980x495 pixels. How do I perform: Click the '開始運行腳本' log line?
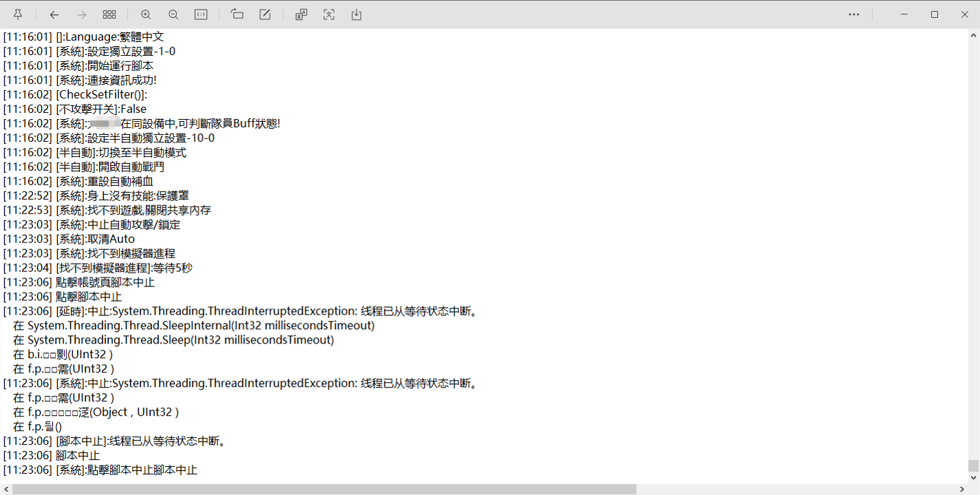point(78,66)
